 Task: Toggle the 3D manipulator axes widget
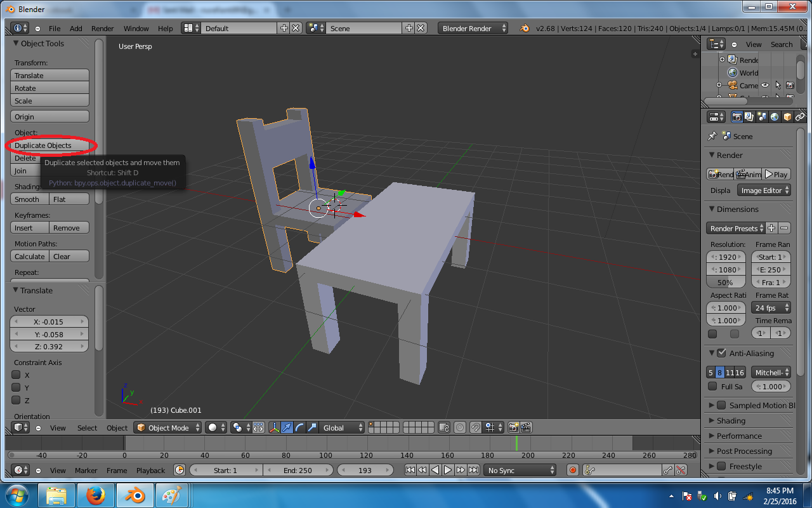point(275,427)
